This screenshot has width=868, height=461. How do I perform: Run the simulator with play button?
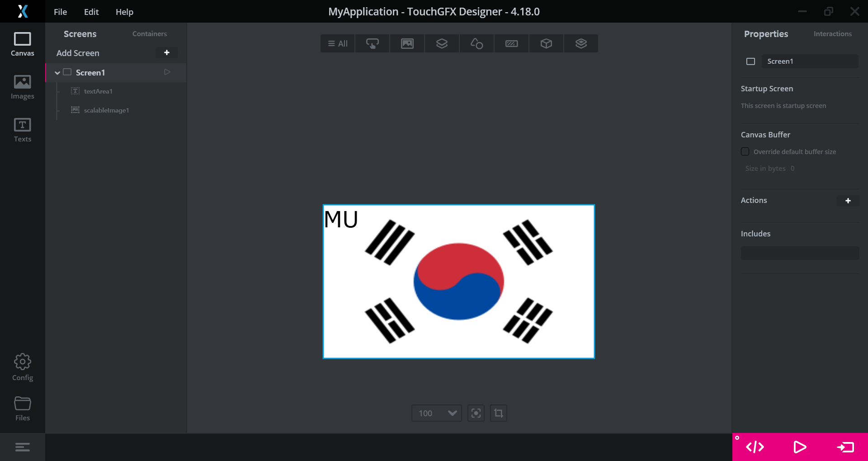pos(800,447)
